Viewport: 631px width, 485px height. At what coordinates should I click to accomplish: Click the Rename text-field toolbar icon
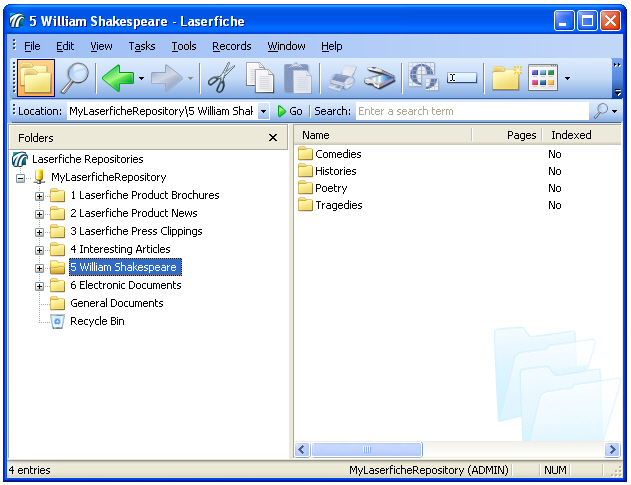462,78
